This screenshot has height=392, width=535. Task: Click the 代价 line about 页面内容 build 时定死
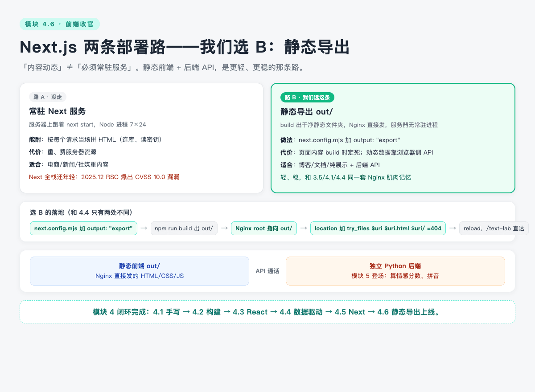coord(357,152)
